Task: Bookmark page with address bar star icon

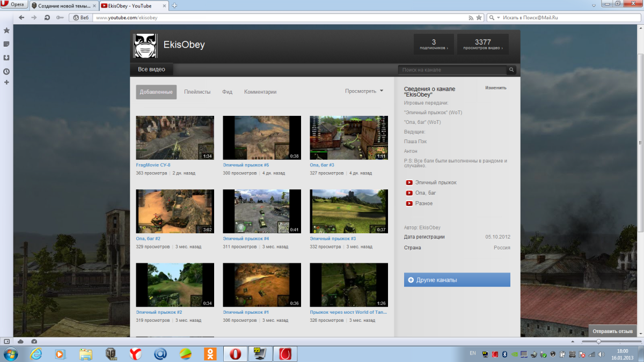Action: click(479, 18)
